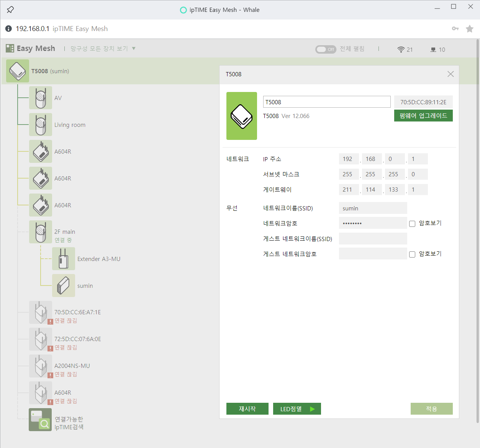Screen dimensions: 480x448
Task: Click the sumin client device icon
Action: [x=64, y=286]
